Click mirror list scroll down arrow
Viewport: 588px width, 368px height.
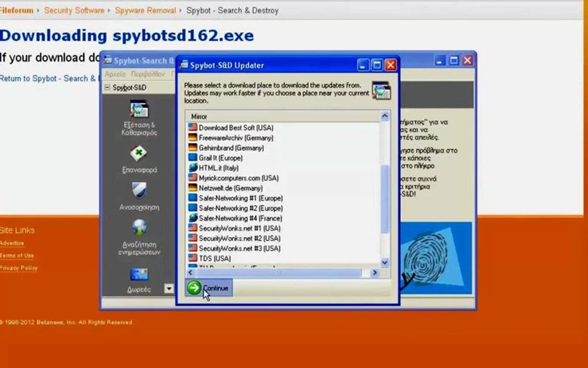point(385,263)
